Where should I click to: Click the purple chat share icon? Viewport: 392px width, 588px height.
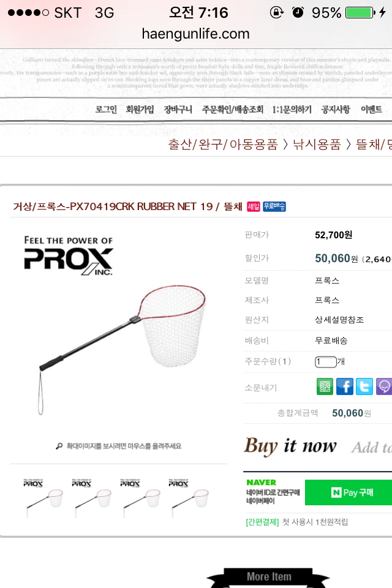point(384,386)
